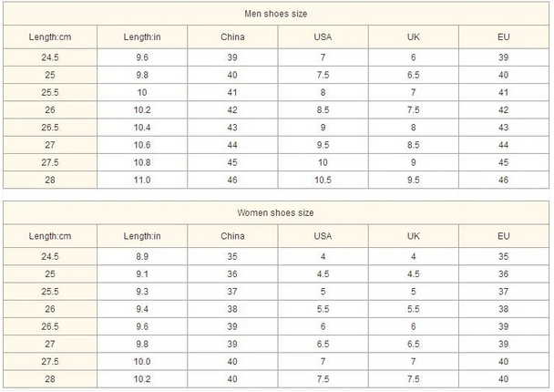Click the EU header in men's table
554x392 pixels.
pyautogui.click(x=504, y=37)
